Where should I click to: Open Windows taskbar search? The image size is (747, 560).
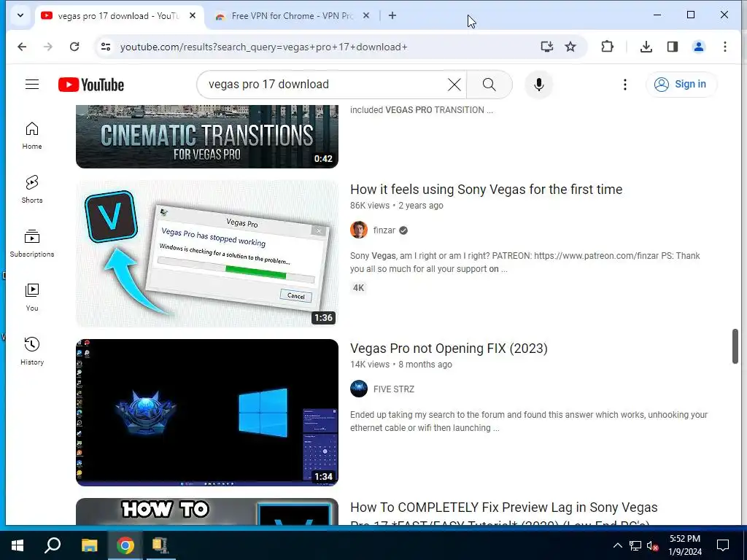[x=53, y=545]
